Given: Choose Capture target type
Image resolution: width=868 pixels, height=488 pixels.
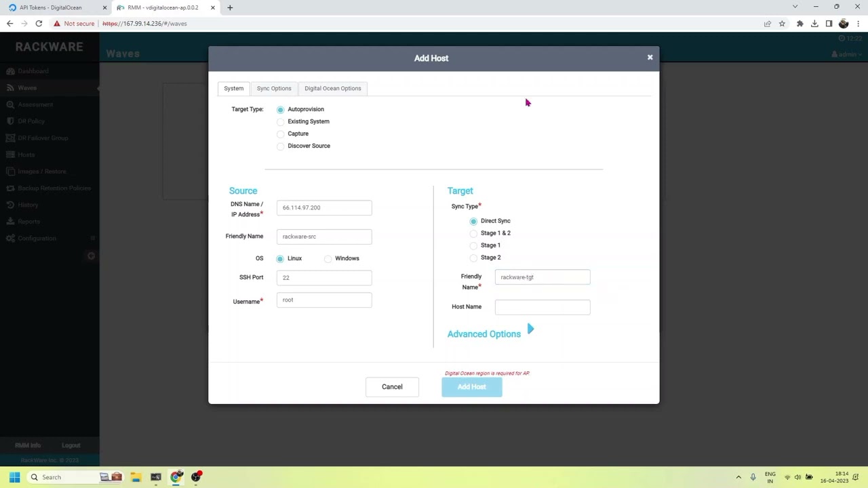Looking at the screenshot, I should (280, 134).
